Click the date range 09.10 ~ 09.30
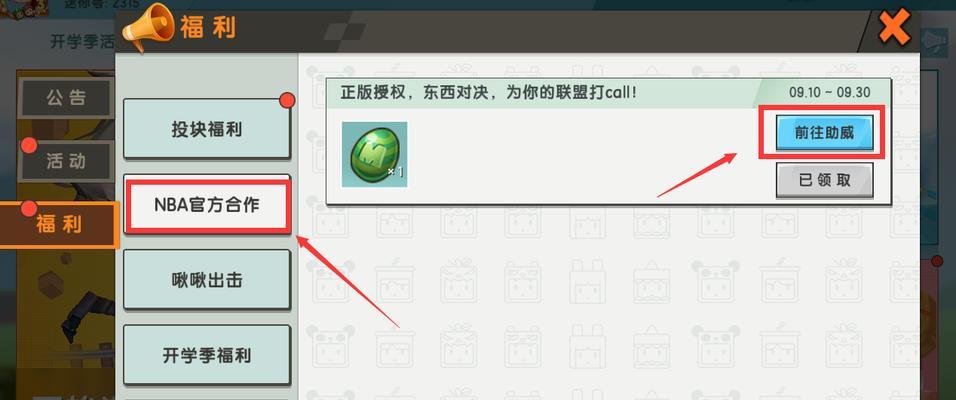Image resolution: width=956 pixels, height=400 pixels. [830, 93]
